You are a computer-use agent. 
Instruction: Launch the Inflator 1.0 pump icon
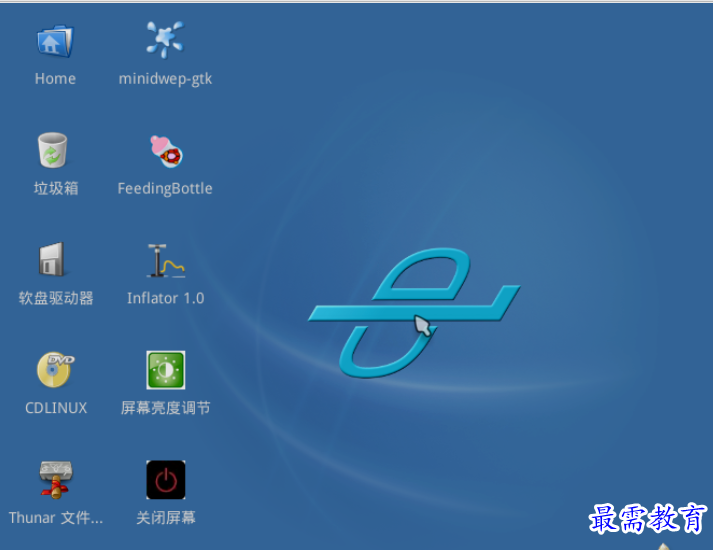pos(166,261)
